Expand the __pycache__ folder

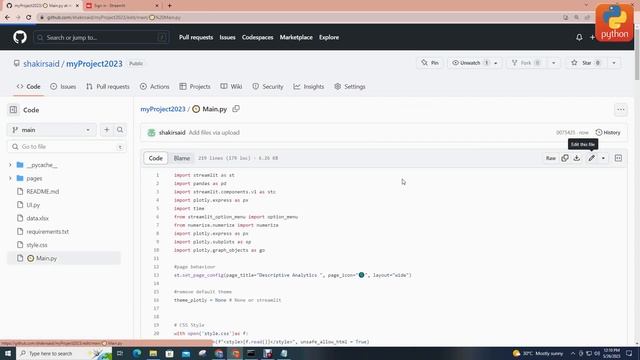pyautogui.click(x=10, y=165)
